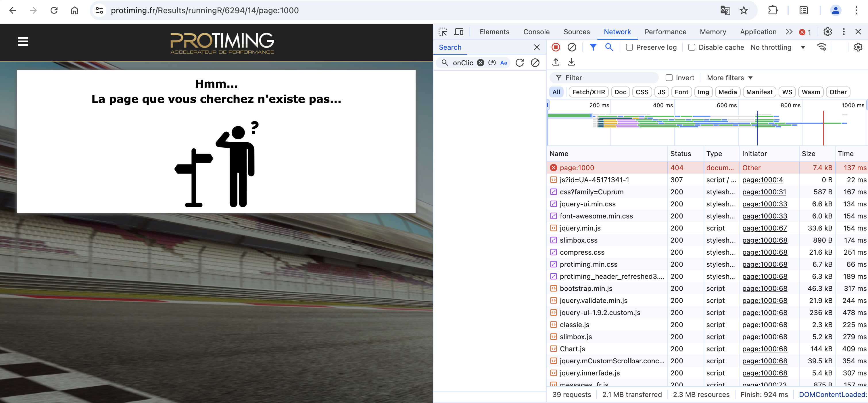Image resolution: width=868 pixels, height=403 pixels.
Task: Refresh the search results
Action: coord(520,63)
